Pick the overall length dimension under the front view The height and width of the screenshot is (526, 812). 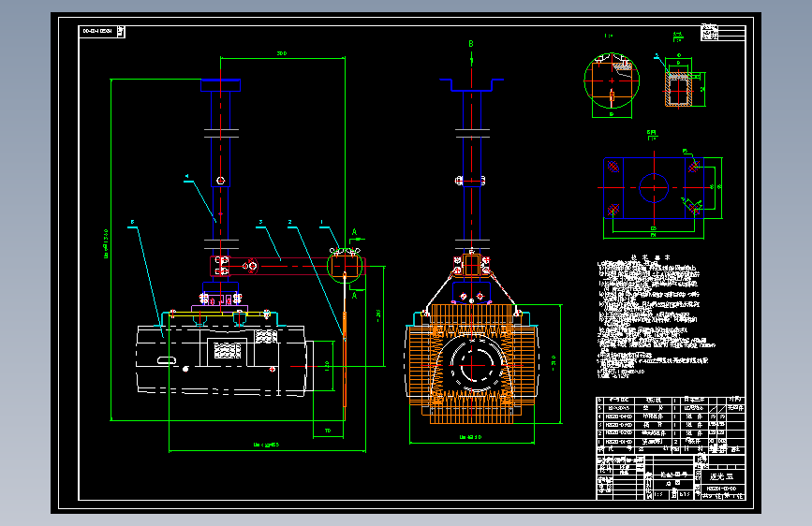266,446
